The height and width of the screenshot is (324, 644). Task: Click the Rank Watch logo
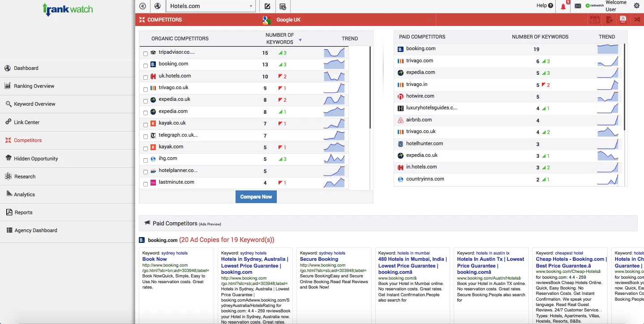(x=67, y=9)
